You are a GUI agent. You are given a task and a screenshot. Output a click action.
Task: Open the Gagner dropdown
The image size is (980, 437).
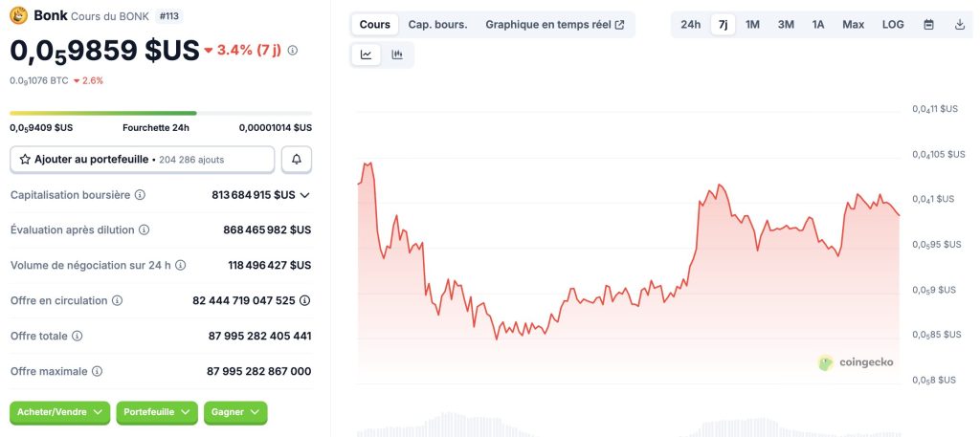pos(235,412)
